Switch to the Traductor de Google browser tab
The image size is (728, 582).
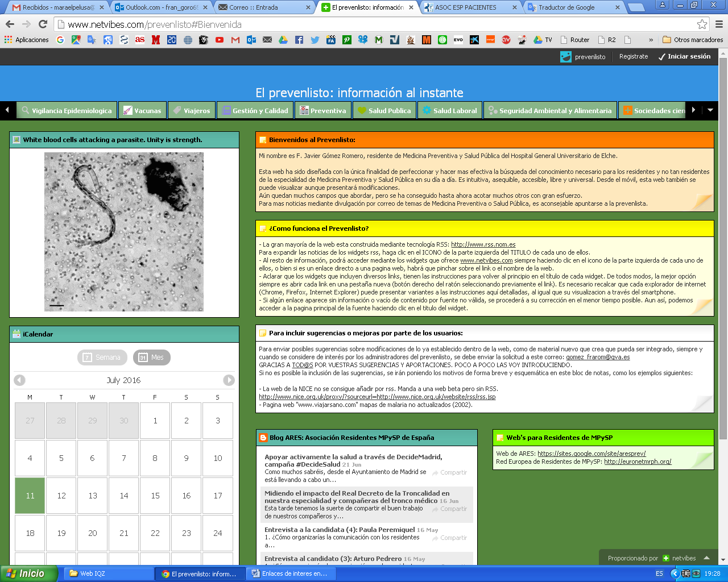coord(573,7)
